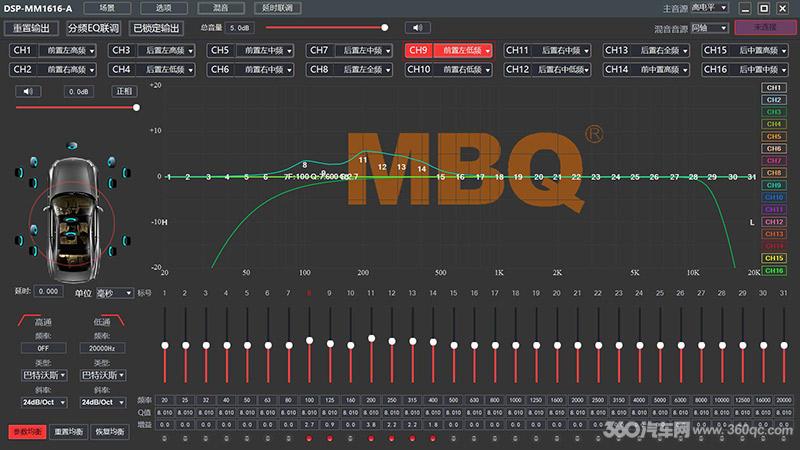Toggle the CH9 curve in the legend
This screenshot has height=450, width=800.
(x=773, y=185)
